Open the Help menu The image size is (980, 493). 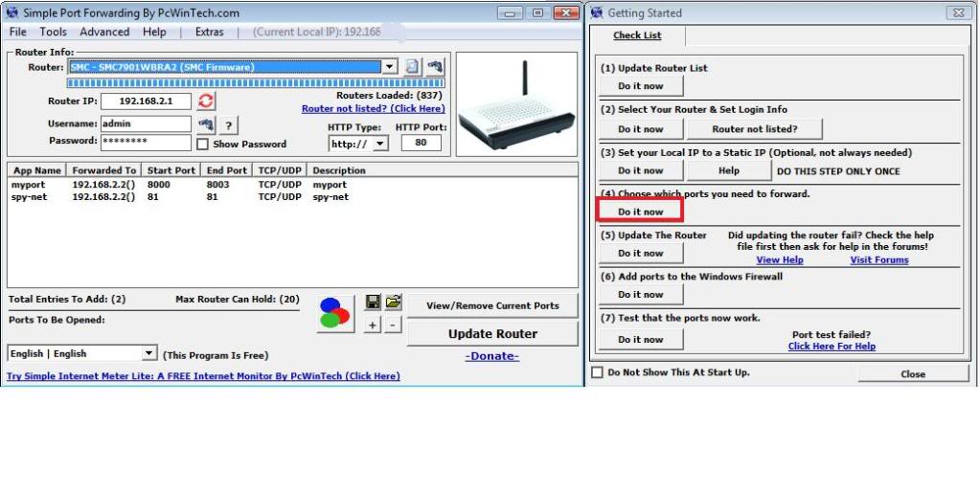coord(154,32)
